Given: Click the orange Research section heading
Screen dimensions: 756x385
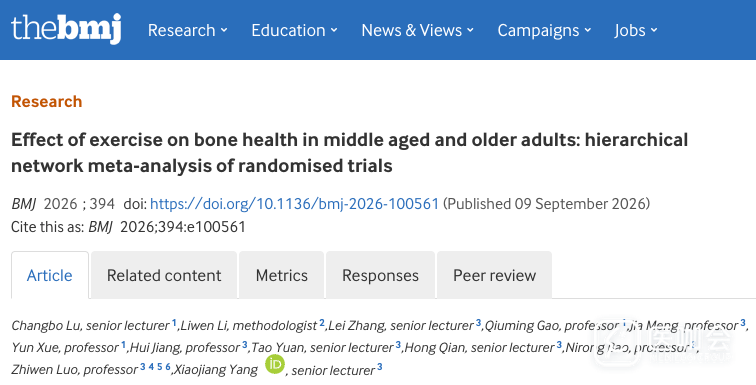Looking at the screenshot, I should (x=47, y=101).
